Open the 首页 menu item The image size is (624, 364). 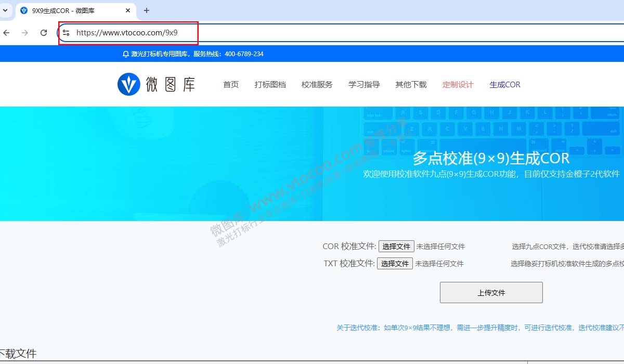(230, 84)
